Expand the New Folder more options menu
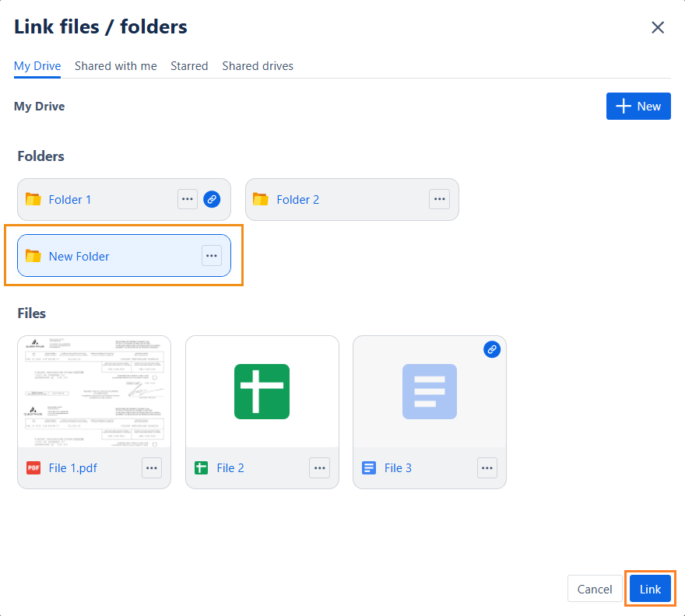The width and height of the screenshot is (685, 616). point(212,256)
